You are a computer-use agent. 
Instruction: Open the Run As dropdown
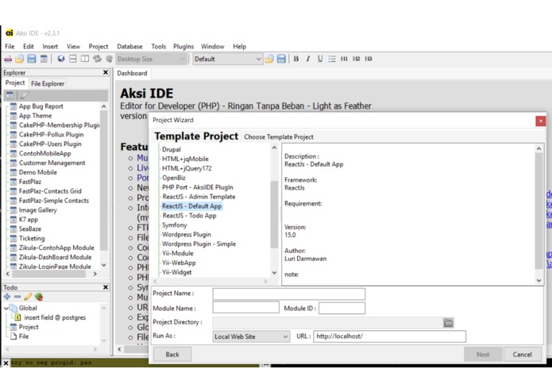[251, 336]
